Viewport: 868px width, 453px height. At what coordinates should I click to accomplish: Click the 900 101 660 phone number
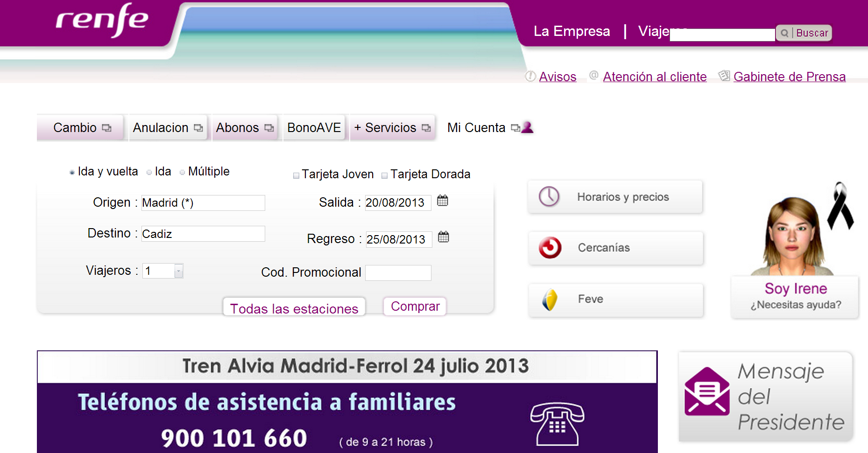(234, 438)
